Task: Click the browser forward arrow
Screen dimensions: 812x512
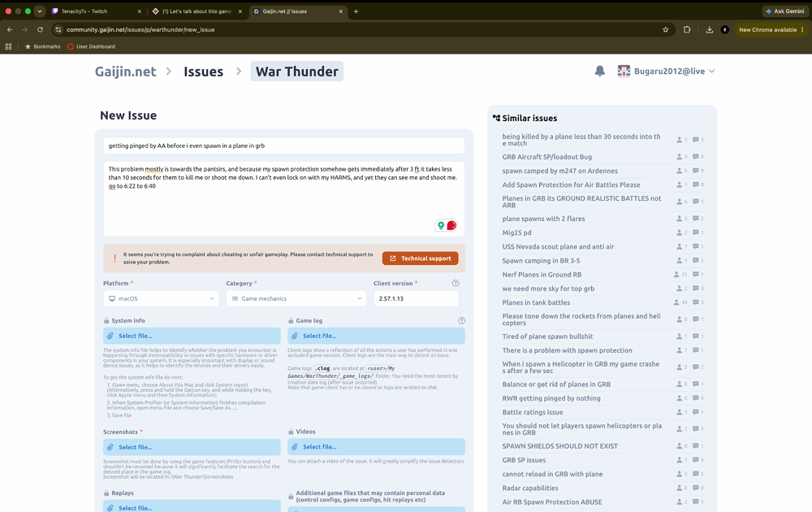Action: (25, 29)
